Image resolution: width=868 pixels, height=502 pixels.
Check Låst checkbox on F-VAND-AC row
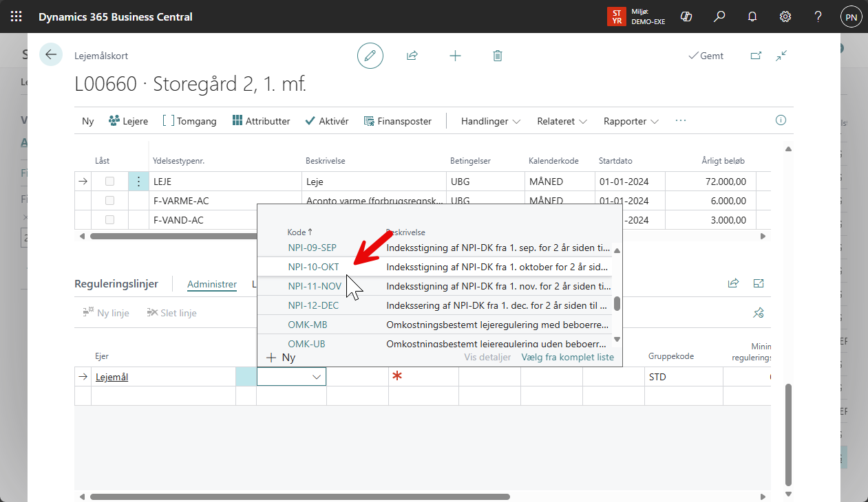(109, 220)
